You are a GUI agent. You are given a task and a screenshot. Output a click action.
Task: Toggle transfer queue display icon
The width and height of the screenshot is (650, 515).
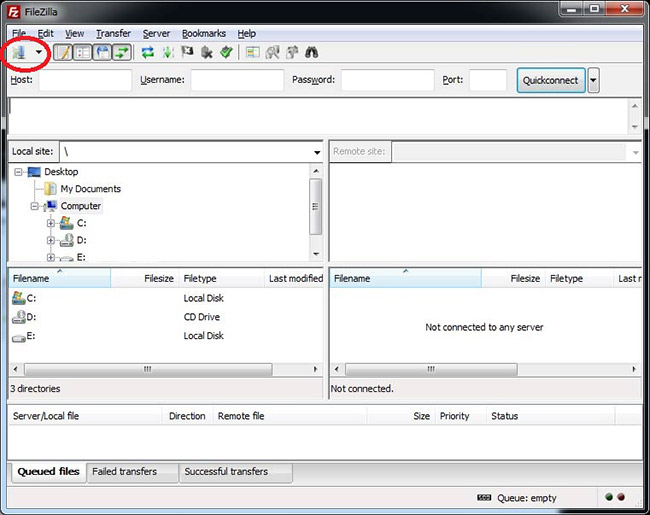[x=122, y=53]
